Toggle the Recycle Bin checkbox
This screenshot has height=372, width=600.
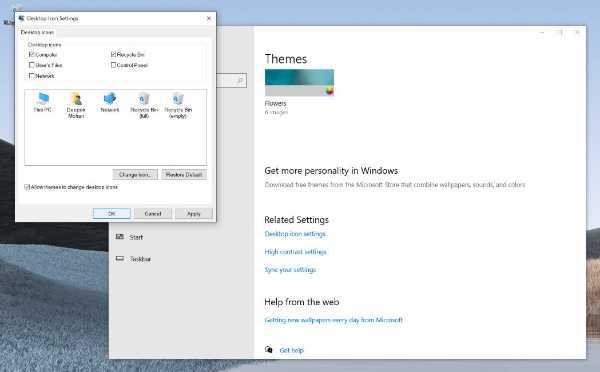coord(113,54)
